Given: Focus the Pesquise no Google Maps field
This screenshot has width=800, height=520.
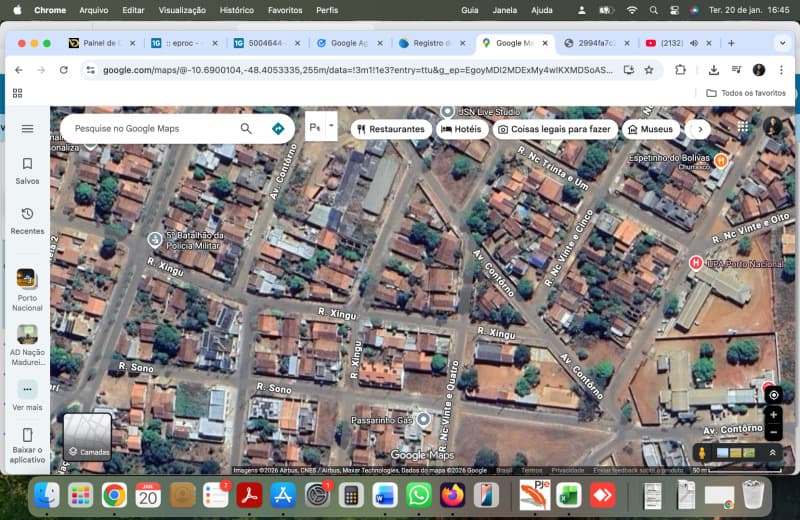Looking at the screenshot, I should [153, 129].
